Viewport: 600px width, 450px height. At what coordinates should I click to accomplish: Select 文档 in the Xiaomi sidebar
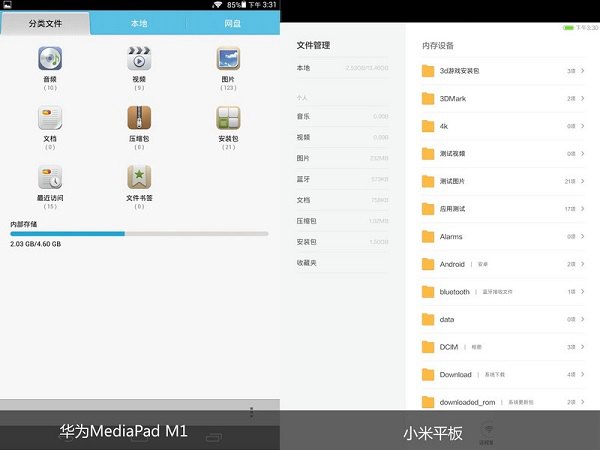(x=342, y=200)
